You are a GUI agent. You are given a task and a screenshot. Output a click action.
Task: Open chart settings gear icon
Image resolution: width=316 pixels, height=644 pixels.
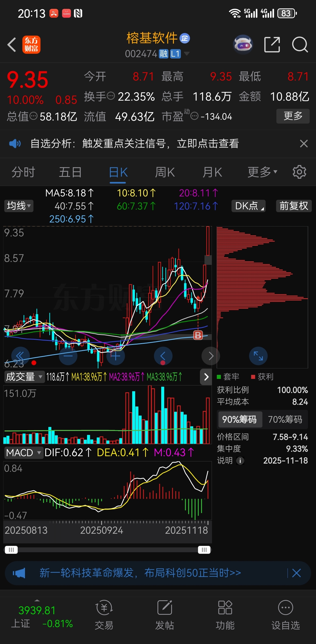pyautogui.click(x=299, y=172)
